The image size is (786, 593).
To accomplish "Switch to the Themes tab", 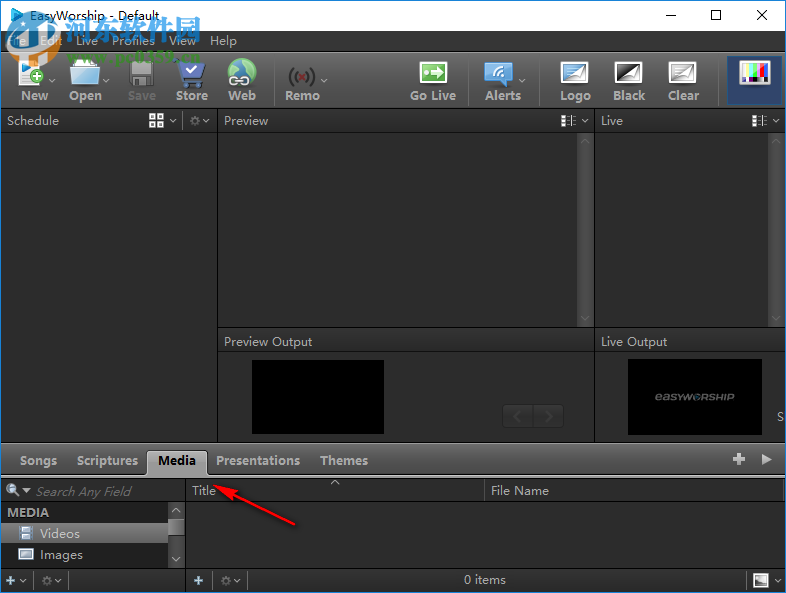I will (344, 460).
